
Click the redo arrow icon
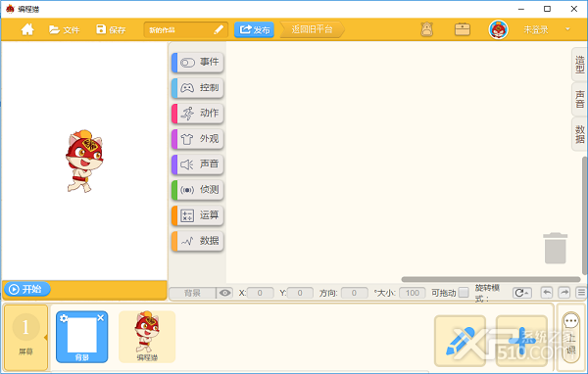pos(564,293)
